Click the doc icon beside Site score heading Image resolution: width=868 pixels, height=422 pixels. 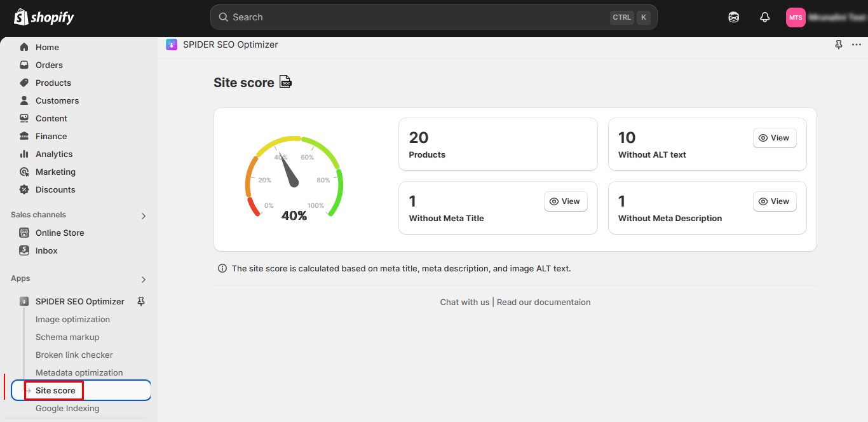pos(286,82)
